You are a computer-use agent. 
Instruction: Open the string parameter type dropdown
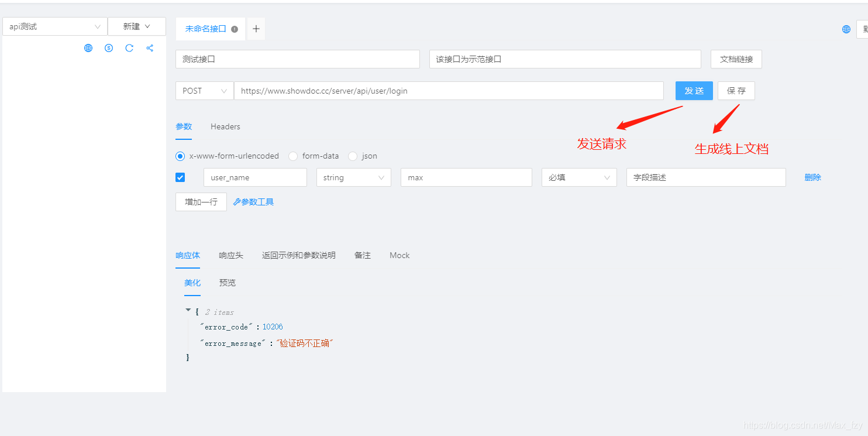[x=353, y=177]
